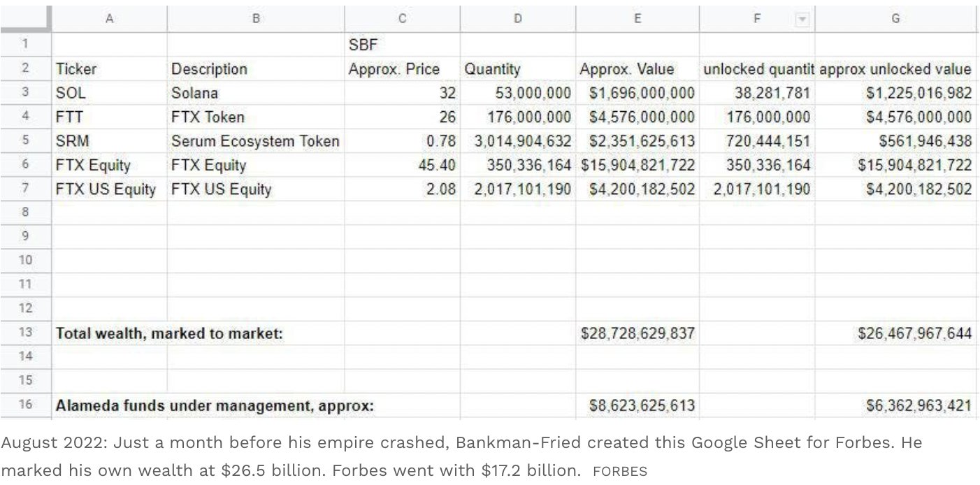Viewport: 980px width, 485px height.
Task: Click the cell '$2,351,625,613'
Action: pyautogui.click(x=637, y=141)
